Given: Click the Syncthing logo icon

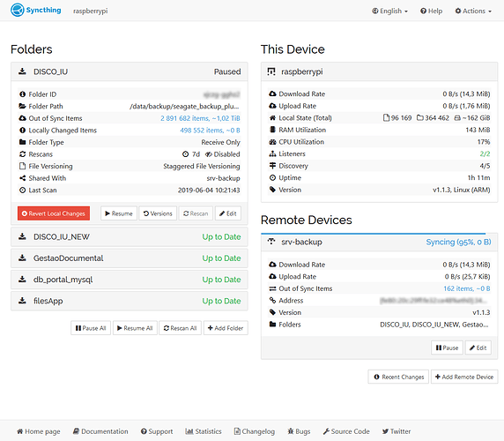Looking at the screenshot, I should pos(18,10).
